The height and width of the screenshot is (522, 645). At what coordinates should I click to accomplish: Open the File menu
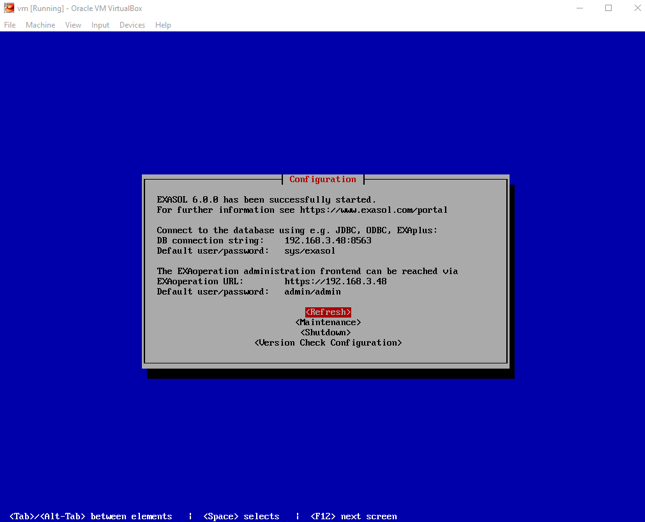tap(10, 25)
